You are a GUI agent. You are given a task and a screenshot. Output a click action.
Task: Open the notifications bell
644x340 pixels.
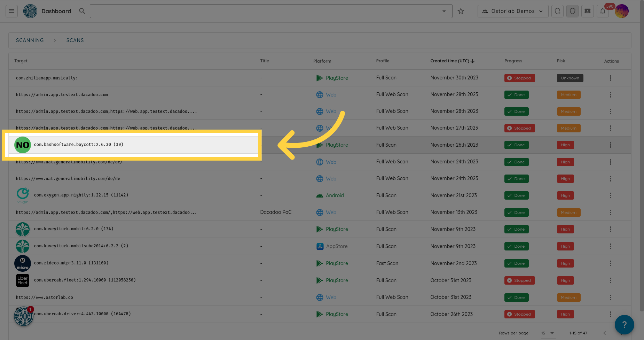[x=603, y=11]
